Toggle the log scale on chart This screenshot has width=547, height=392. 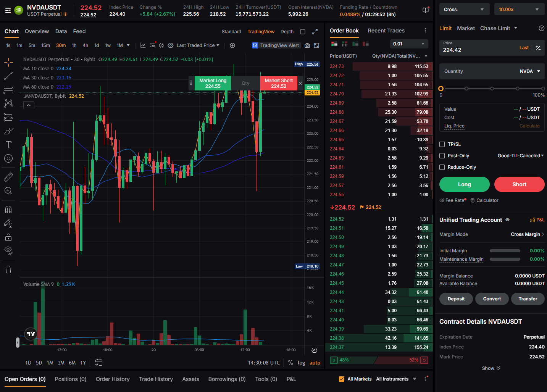pyautogui.click(x=302, y=363)
